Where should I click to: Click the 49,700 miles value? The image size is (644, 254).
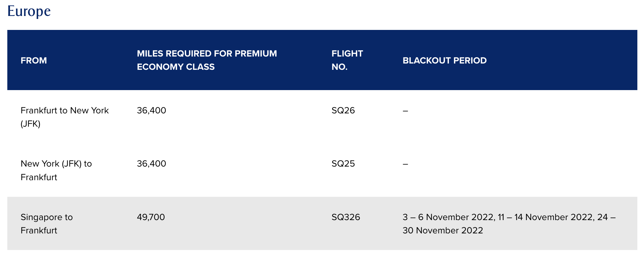coord(151,217)
